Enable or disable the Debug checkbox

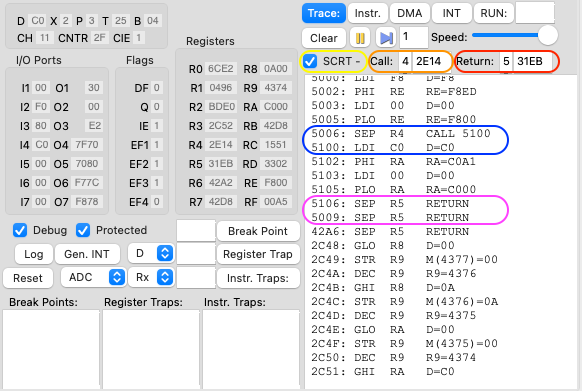coord(20,230)
